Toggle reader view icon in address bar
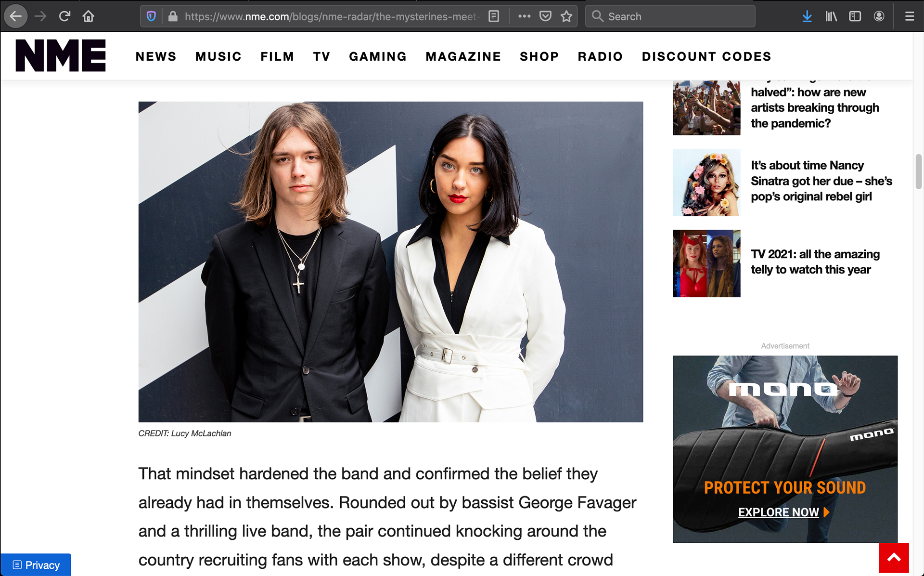This screenshot has width=924, height=576. (494, 16)
